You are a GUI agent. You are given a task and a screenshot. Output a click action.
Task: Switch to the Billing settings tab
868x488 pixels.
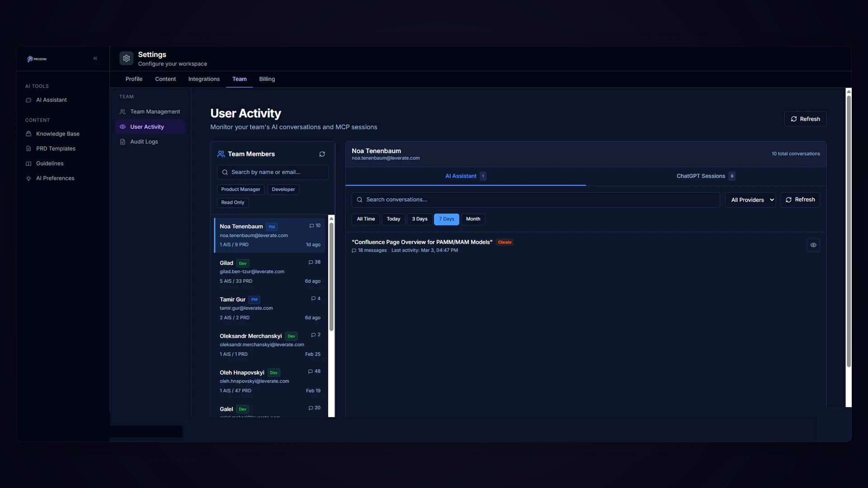coord(267,79)
